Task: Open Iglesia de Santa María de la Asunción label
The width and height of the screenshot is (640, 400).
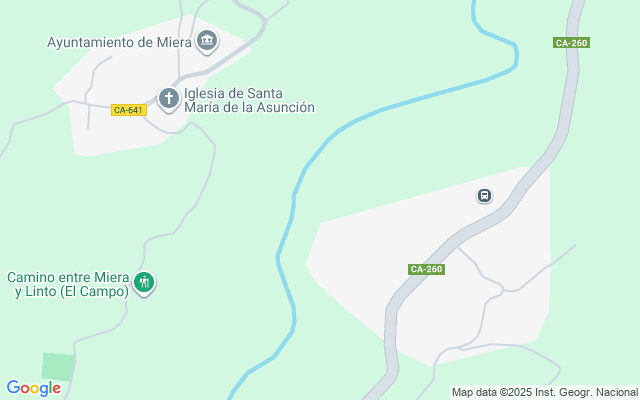Action: [249, 100]
